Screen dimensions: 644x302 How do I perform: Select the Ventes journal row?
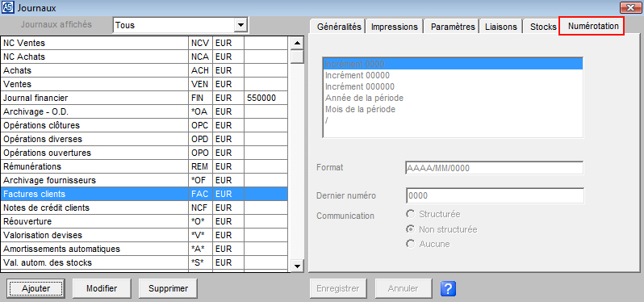144,84
